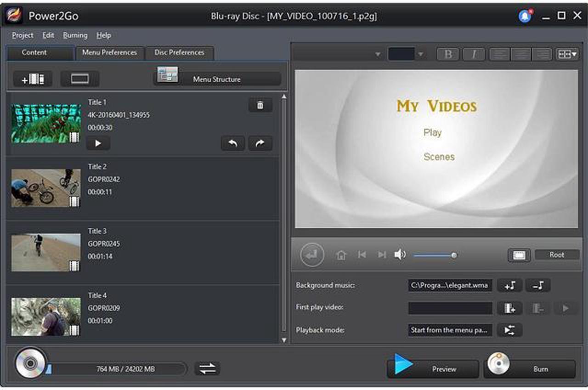Click the Title 2 label
The image size is (588, 390).
[x=97, y=167]
